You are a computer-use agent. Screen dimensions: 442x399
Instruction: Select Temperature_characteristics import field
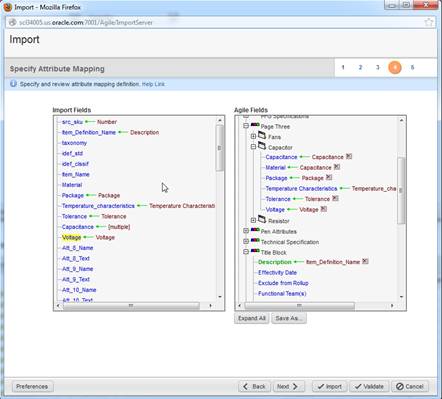pos(98,206)
